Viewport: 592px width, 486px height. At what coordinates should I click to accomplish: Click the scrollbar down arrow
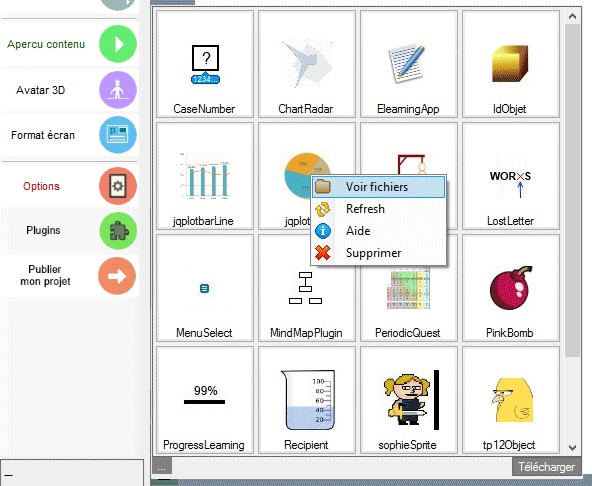[572, 447]
